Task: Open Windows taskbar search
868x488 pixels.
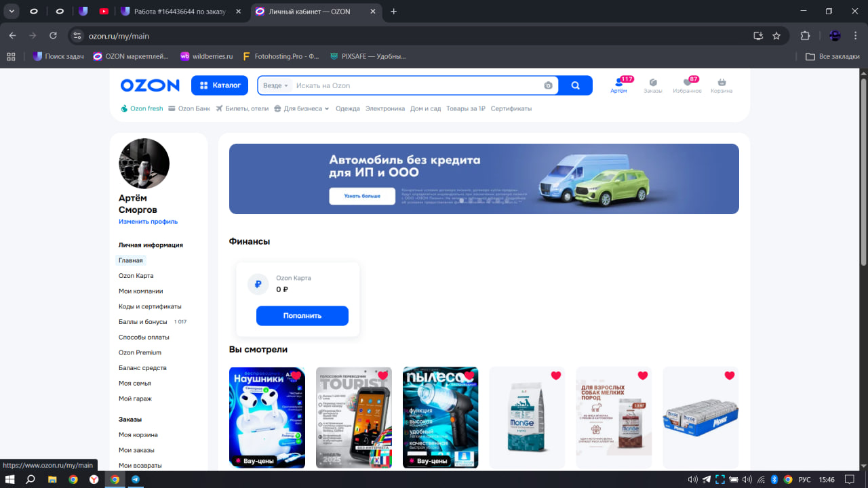Action: pos(31,479)
